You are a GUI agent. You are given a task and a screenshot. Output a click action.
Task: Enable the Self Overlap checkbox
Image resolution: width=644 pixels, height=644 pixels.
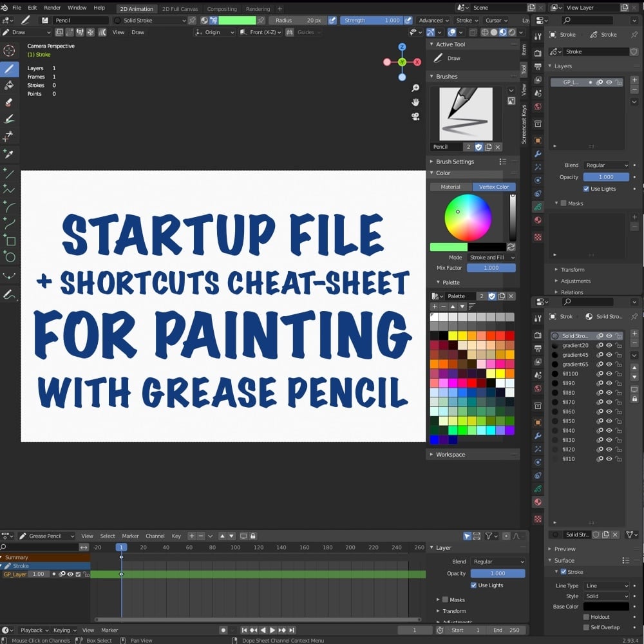coord(586,627)
